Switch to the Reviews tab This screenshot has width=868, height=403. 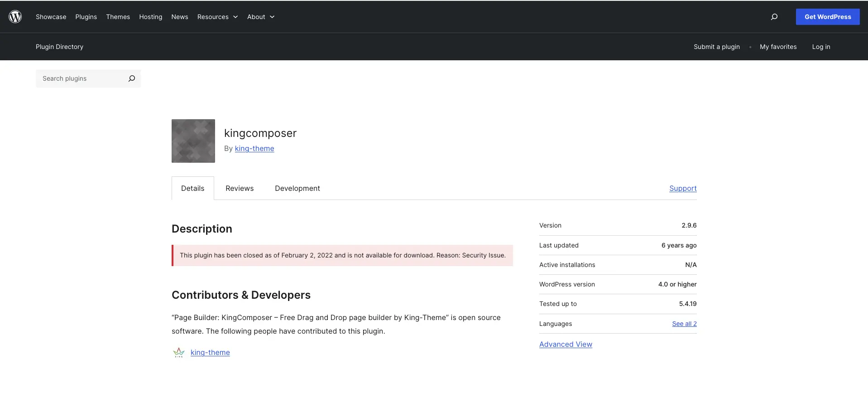[x=240, y=188]
